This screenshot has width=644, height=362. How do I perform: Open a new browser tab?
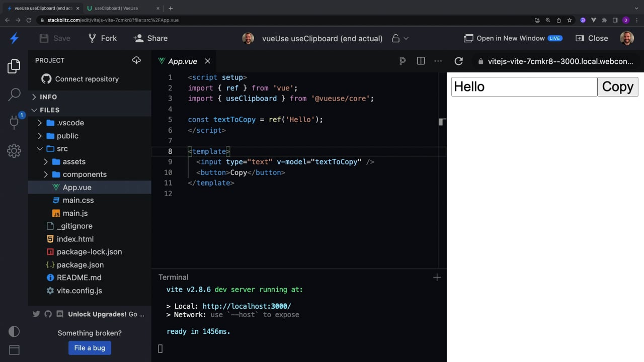[x=171, y=8]
